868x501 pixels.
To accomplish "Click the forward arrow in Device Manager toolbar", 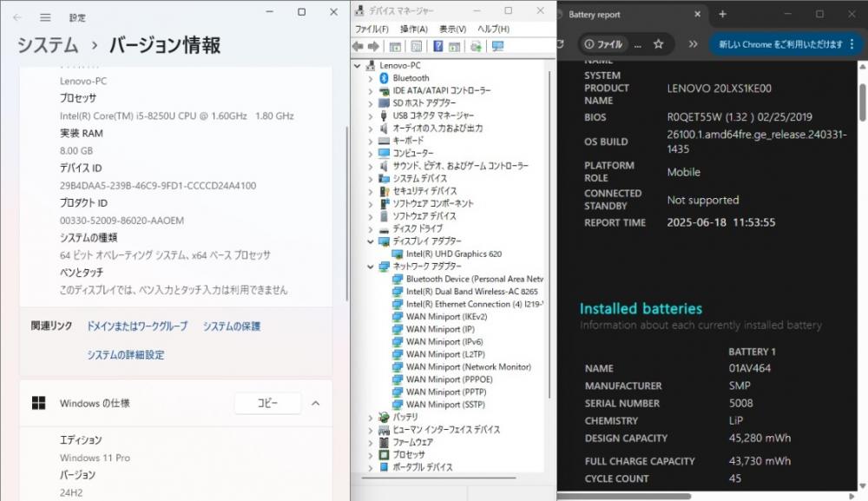I will click(x=373, y=47).
